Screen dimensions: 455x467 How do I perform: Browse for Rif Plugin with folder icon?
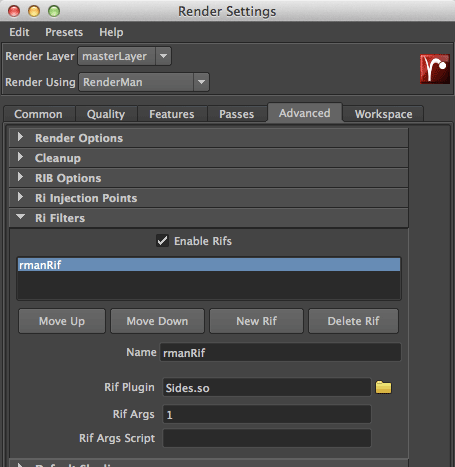click(x=383, y=387)
